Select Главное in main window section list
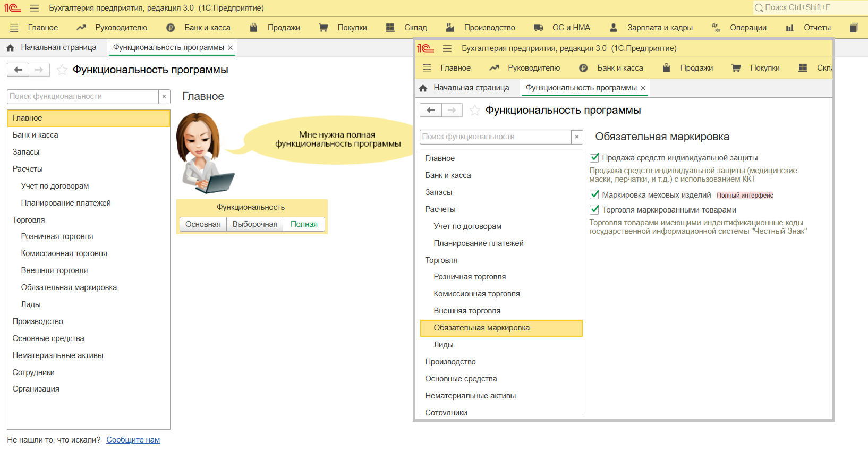The image size is (868, 450). coord(89,118)
